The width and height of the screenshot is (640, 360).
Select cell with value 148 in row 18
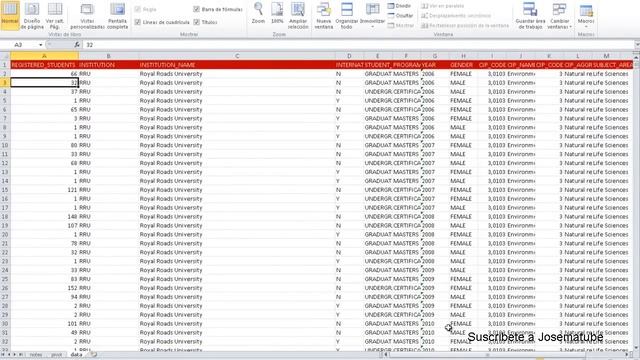44,217
